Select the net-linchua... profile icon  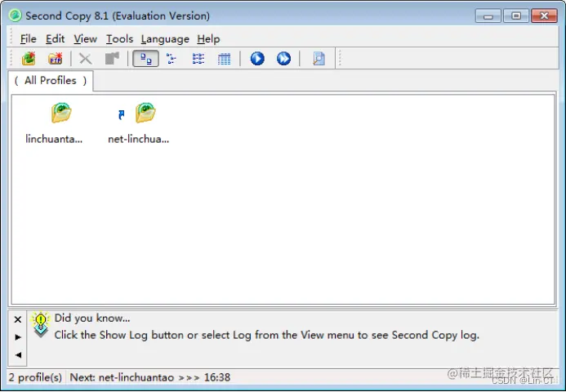point(145,113)
